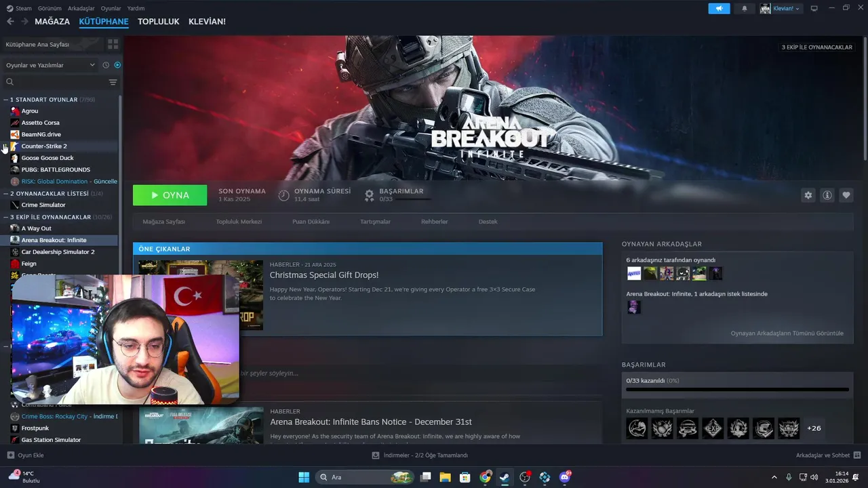This screenshot has width=868, height=488.
Task: Add Arena Breakout to favorites heart
Action: (846, 195)
